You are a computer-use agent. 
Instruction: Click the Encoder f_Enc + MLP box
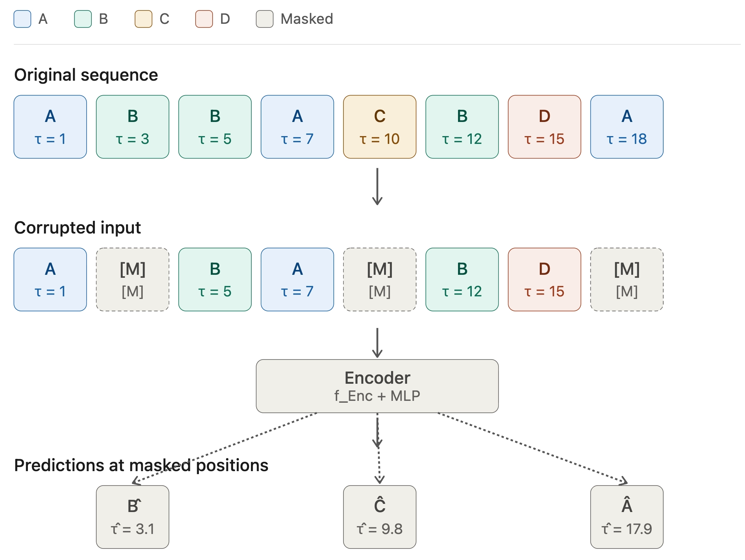[377, 386]
